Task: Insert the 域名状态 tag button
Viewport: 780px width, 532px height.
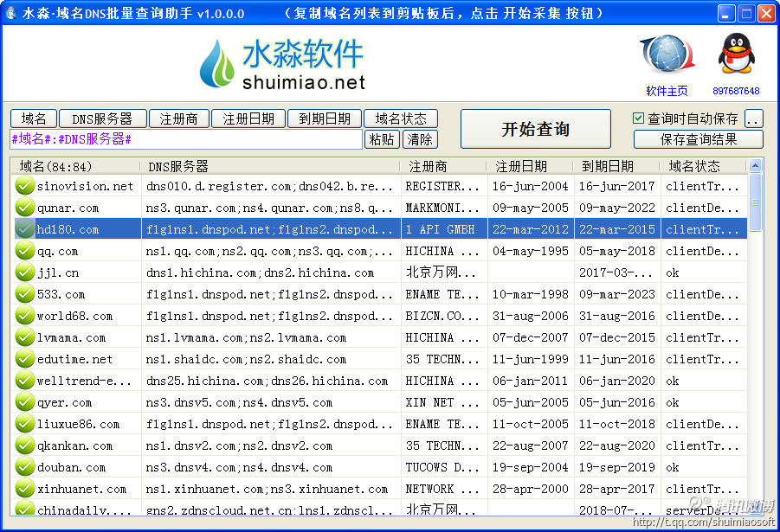Action: pos(401,119)
